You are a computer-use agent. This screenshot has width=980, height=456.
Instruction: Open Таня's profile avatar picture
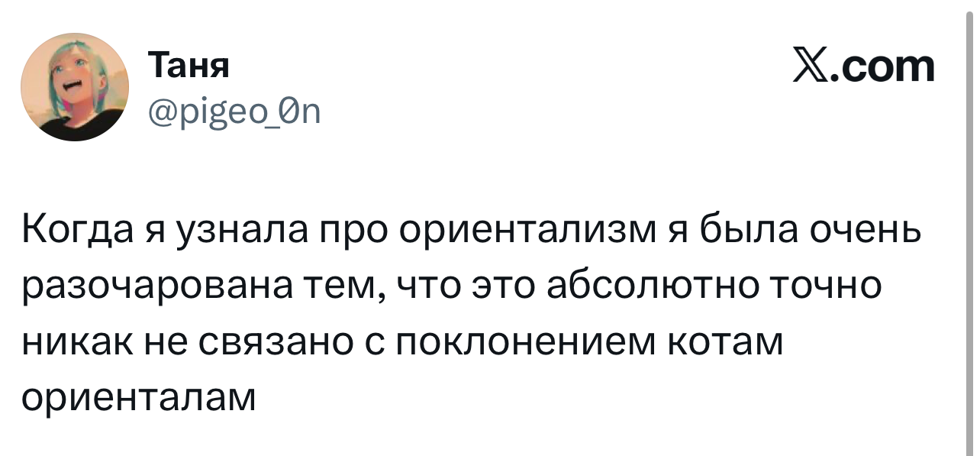click(x=75, y=86)
